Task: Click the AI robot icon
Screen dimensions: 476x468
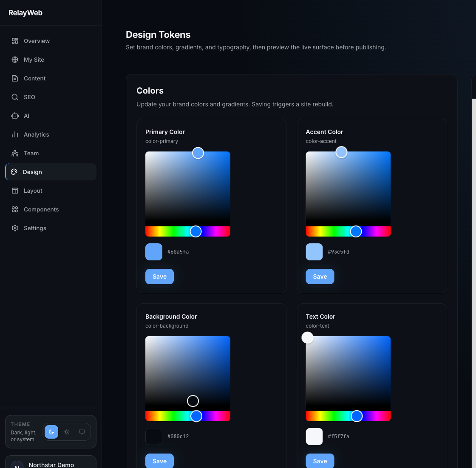Action: 15,116
